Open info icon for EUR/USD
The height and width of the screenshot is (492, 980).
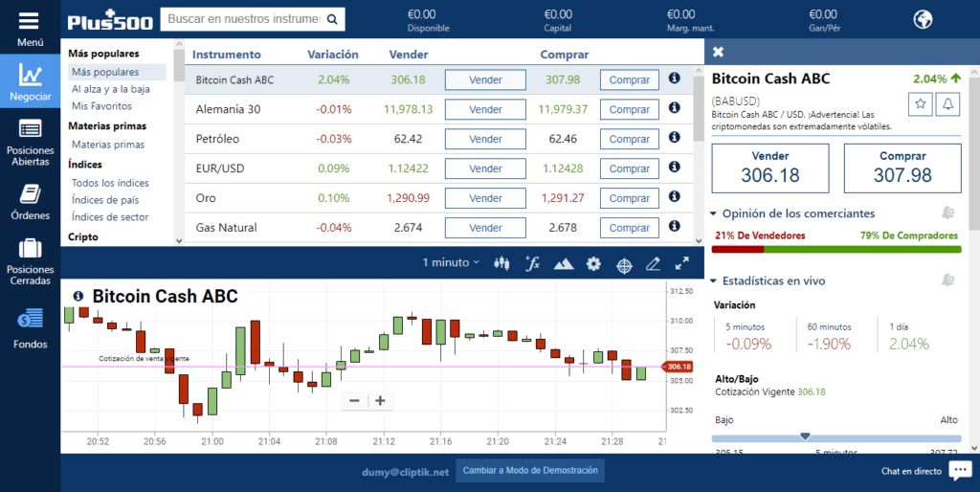click(674, 167)
